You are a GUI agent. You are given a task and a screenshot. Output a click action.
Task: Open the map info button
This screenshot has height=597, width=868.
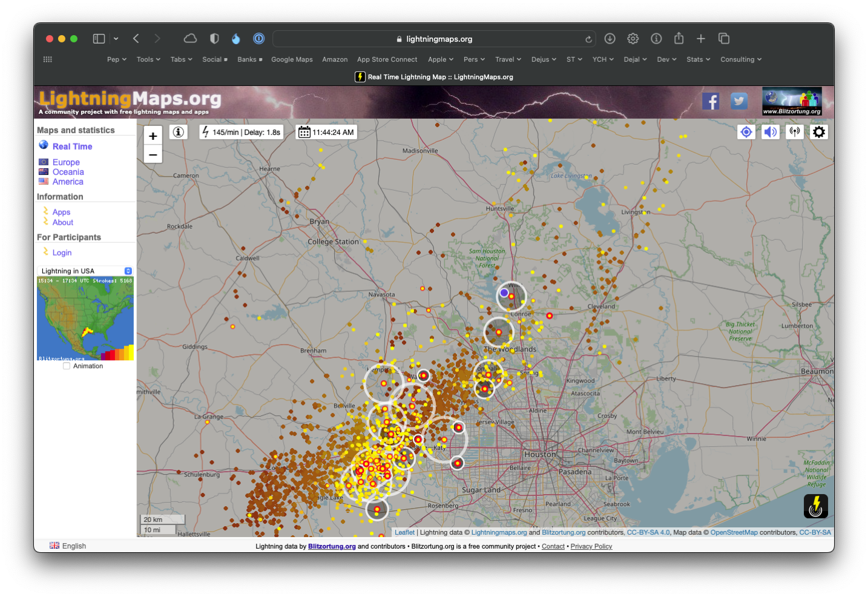(x=179, y=132)
